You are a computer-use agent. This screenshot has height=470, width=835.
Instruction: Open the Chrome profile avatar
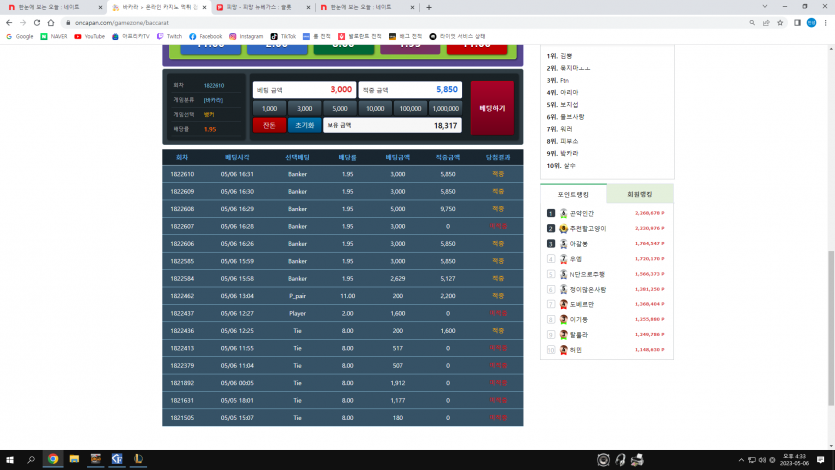click(x=811, y=23)
